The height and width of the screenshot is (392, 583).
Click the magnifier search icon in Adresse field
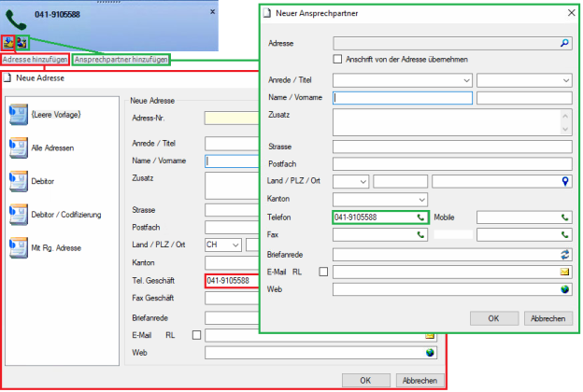[564, 43]
